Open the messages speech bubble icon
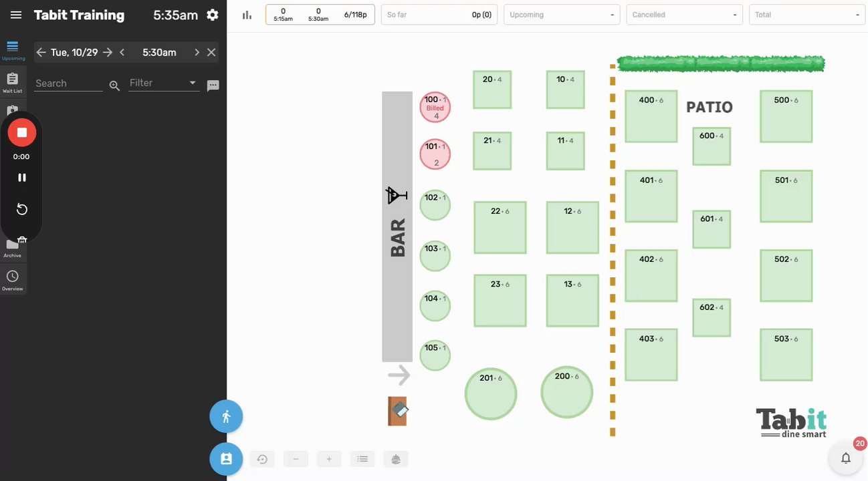The image size is (868, 481). point(213,86)
